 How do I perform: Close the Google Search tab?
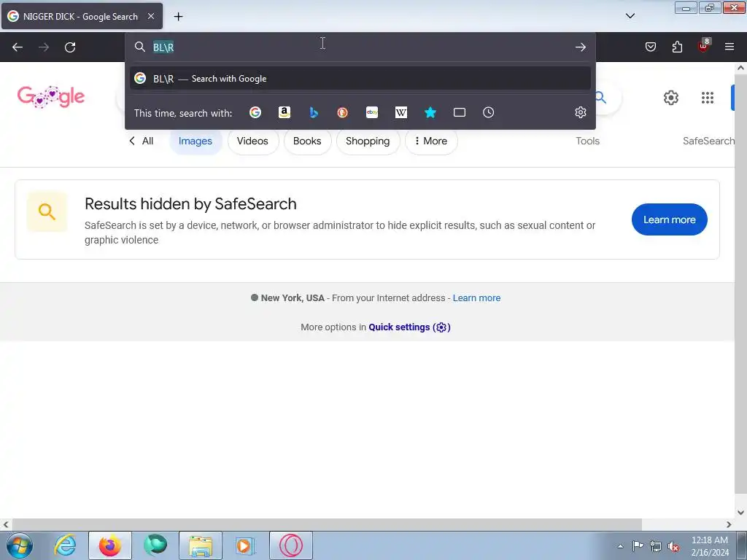[x=150, y=16]
